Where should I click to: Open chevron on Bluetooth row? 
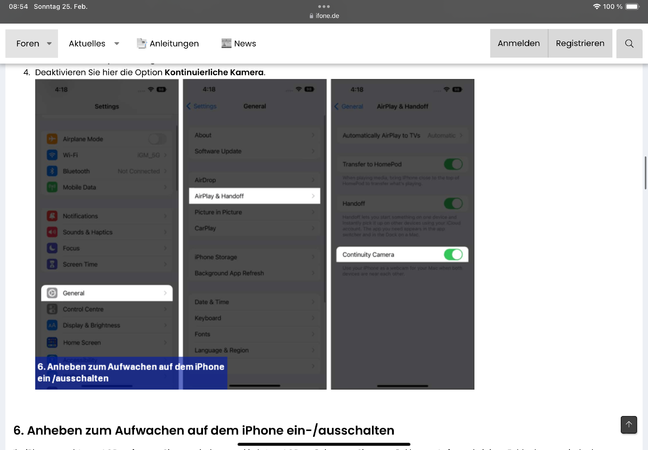(x=165, y=171)
